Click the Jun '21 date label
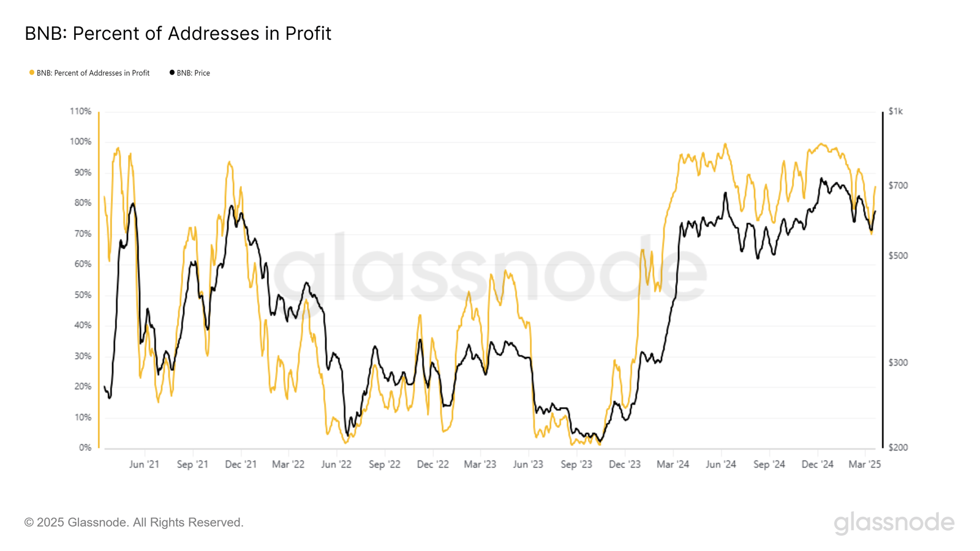 point(144,464)
